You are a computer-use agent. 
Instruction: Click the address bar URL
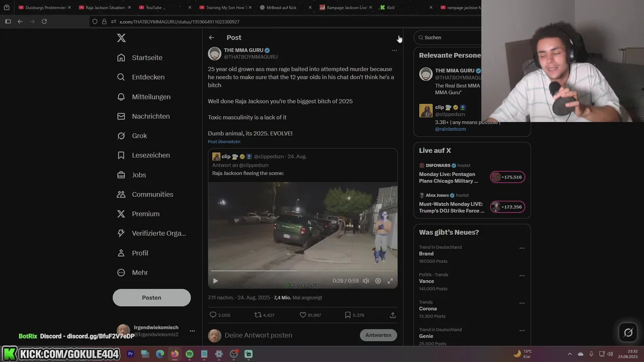click(x=179, y=22)
